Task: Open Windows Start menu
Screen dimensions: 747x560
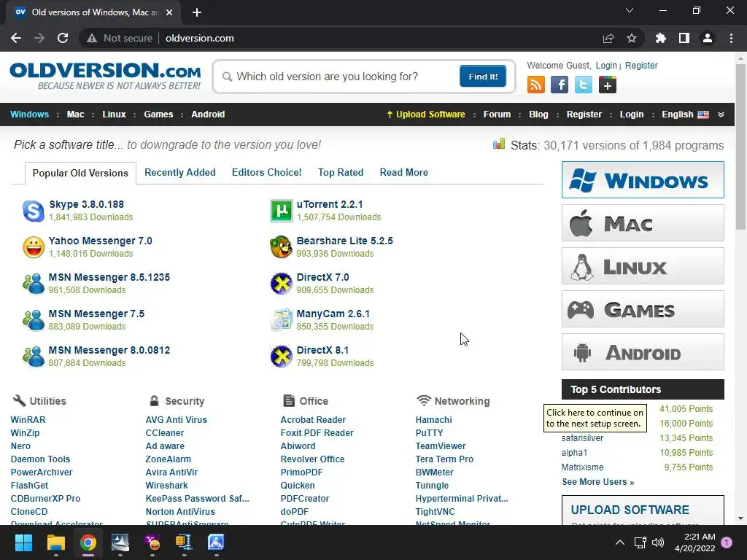Action: pos(23,542)
